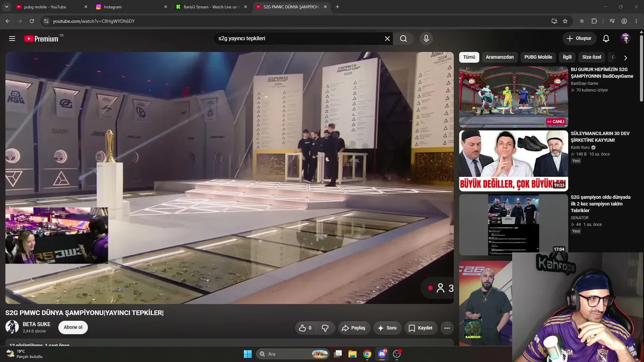Run the search with the magnifier button
The width and height of the screenshot is (644, 362).
pyautogui.click(x=404, y=39)
